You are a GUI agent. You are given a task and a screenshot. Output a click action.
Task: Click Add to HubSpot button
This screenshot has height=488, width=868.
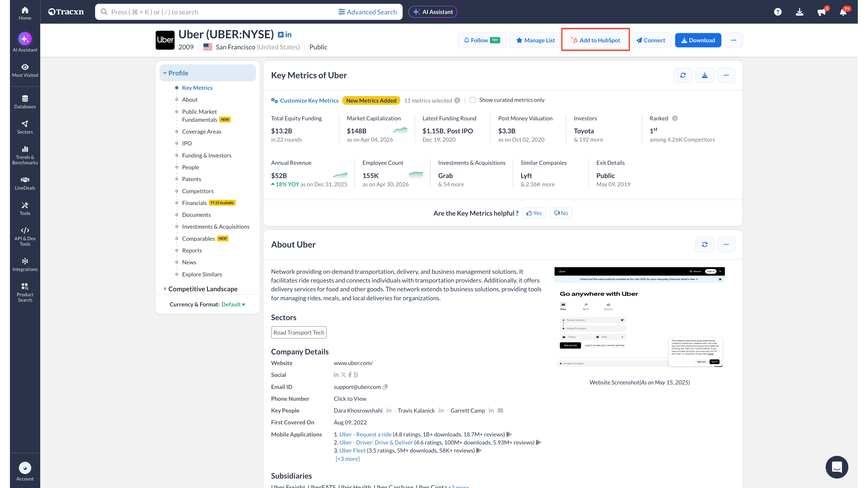tap(595, 40)
